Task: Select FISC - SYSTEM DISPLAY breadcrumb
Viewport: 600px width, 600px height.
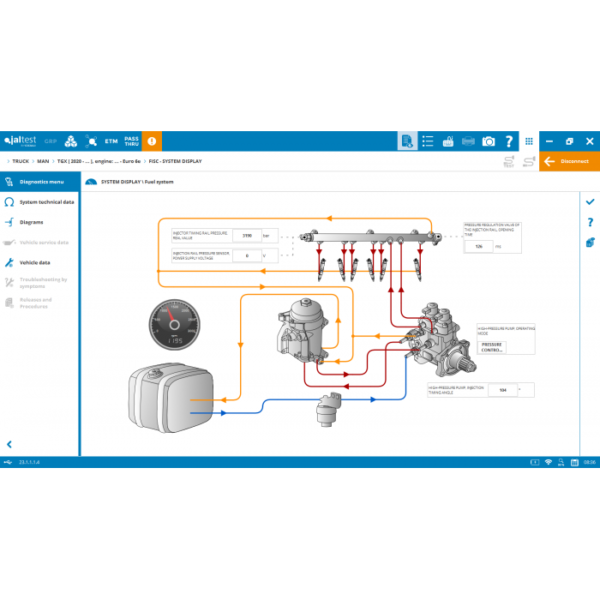Action: click(x=175, y=161)
